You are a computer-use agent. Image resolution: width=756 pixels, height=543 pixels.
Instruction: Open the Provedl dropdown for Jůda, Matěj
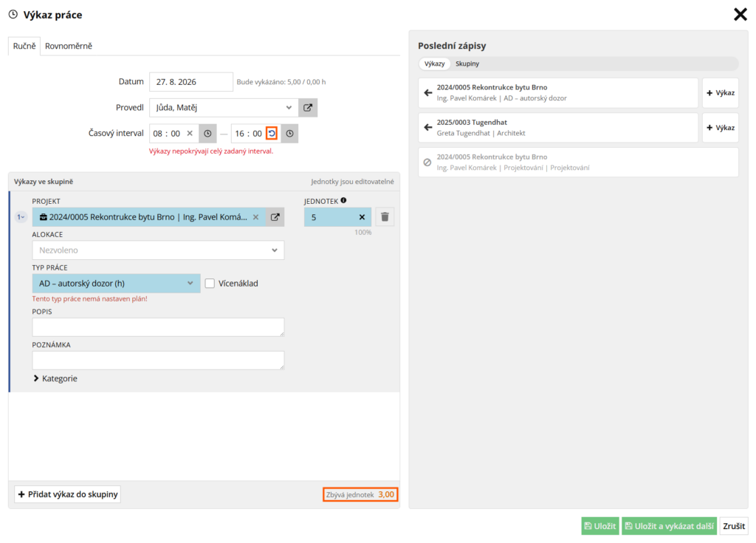point(224,108)
